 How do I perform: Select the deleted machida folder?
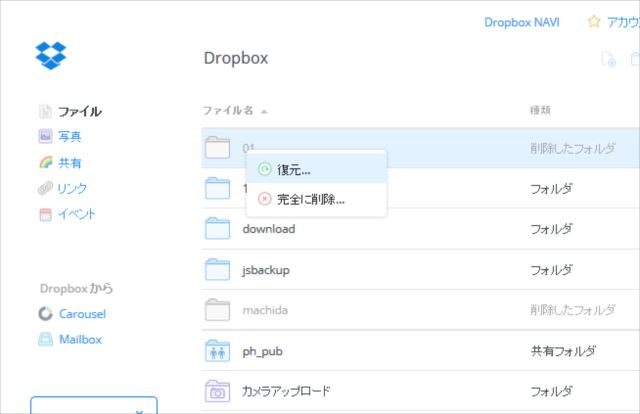click(x=265, y=310)
